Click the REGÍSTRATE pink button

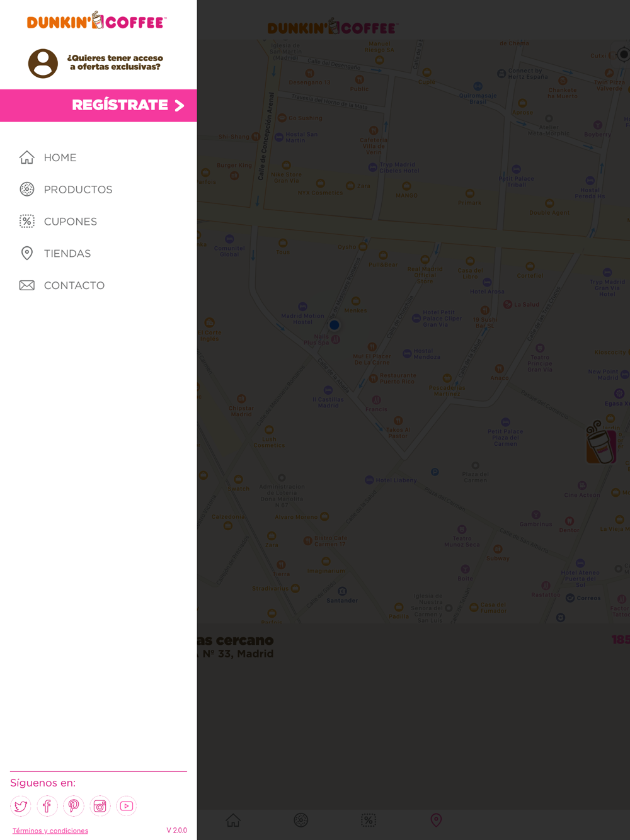tap(98, 105)
